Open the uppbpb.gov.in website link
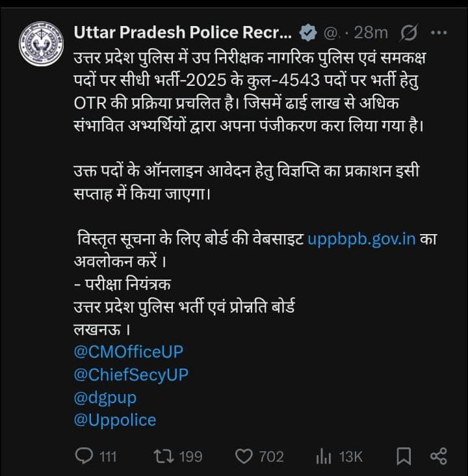 coord(361,239)
